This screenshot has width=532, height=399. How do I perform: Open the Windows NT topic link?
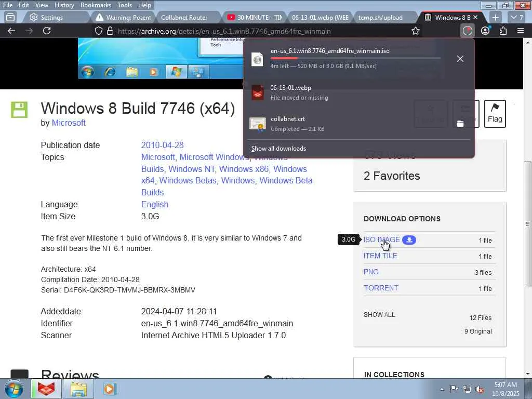[192, 169]
